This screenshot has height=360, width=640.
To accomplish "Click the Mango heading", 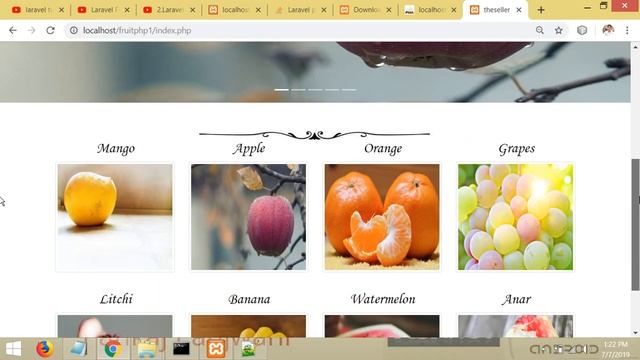I will tap(116, 149).
